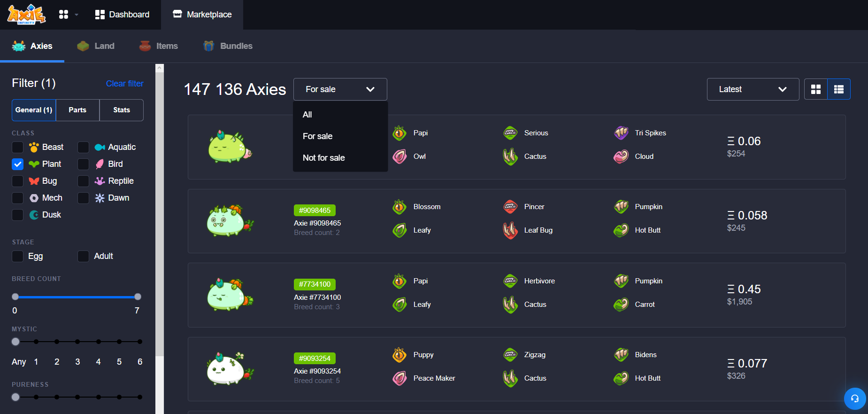
Task: Choose For sale option in the list
Action: coord(340,136)
